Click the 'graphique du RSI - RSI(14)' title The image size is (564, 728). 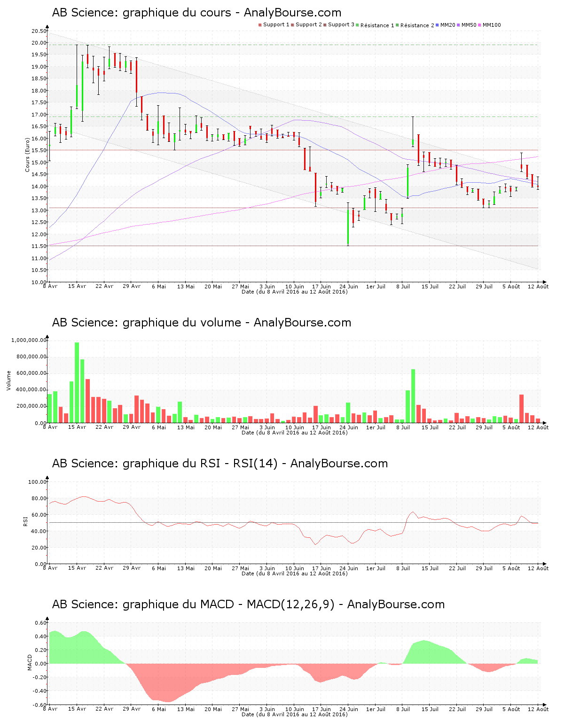pos(220,464)
